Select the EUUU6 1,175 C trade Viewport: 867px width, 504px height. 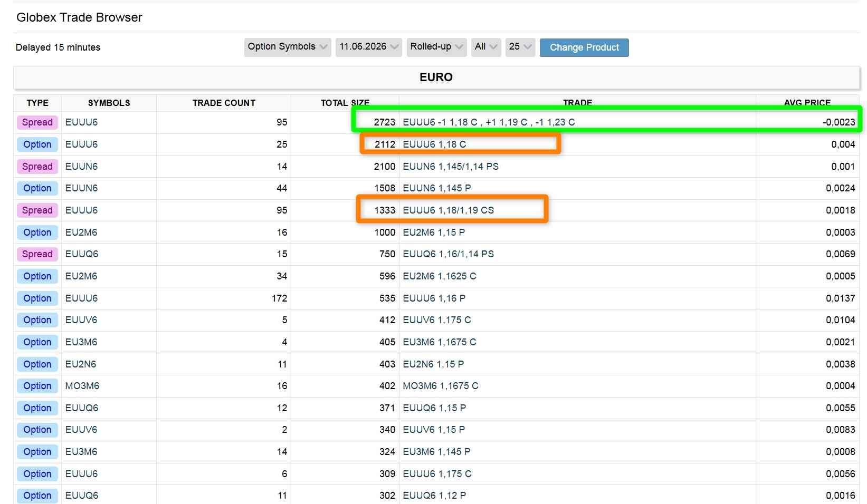click(x=437, y=474)
